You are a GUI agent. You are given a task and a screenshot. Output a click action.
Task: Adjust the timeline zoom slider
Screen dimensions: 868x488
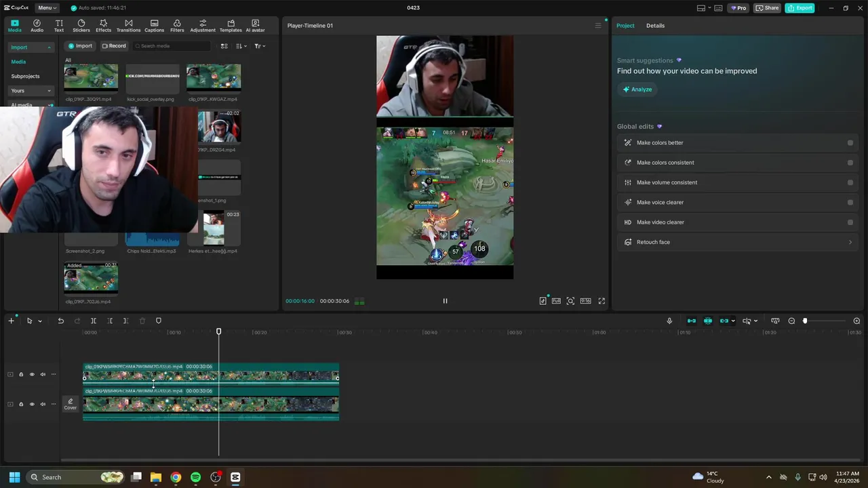(805, 321)
